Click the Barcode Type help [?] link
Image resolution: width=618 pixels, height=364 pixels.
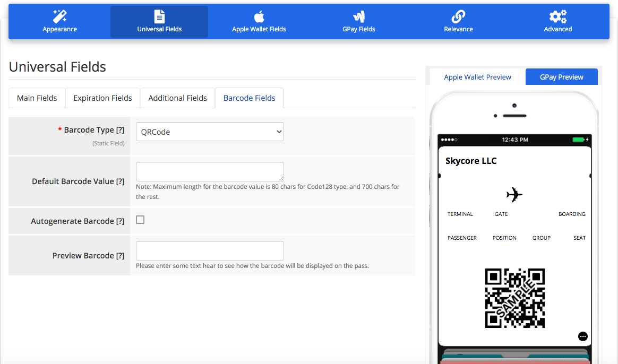coord(120,130)
